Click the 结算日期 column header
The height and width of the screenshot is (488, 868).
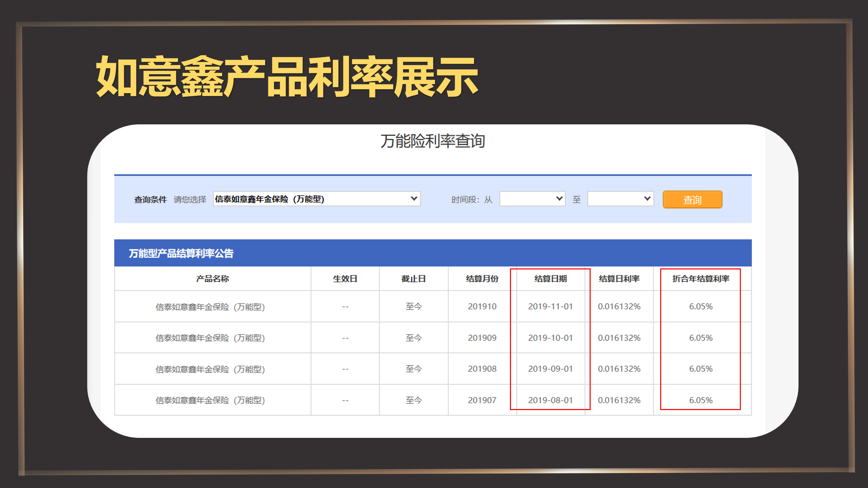point(550,279)
